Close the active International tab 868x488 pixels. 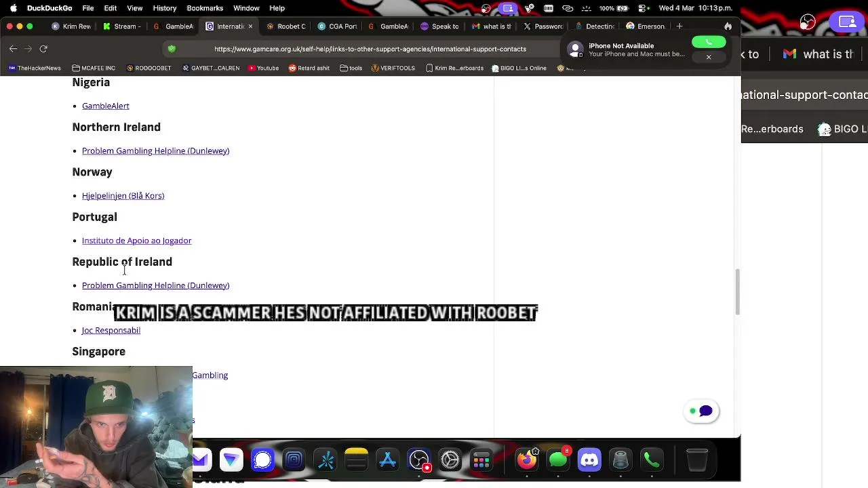point(250,26)
